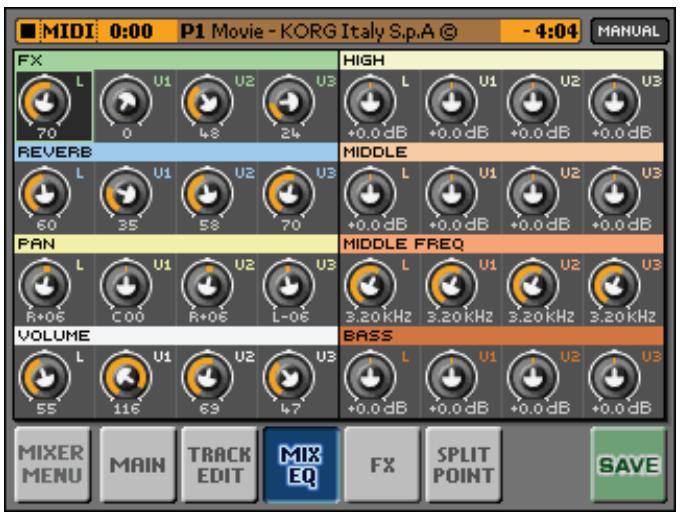Select the High EQ knob for track L

coord(371,101)
